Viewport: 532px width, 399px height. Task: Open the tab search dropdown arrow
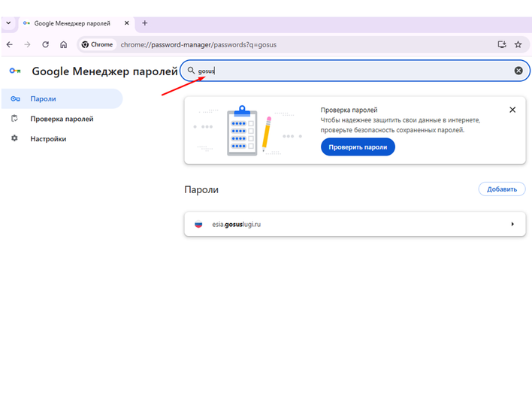pos(8,23)
